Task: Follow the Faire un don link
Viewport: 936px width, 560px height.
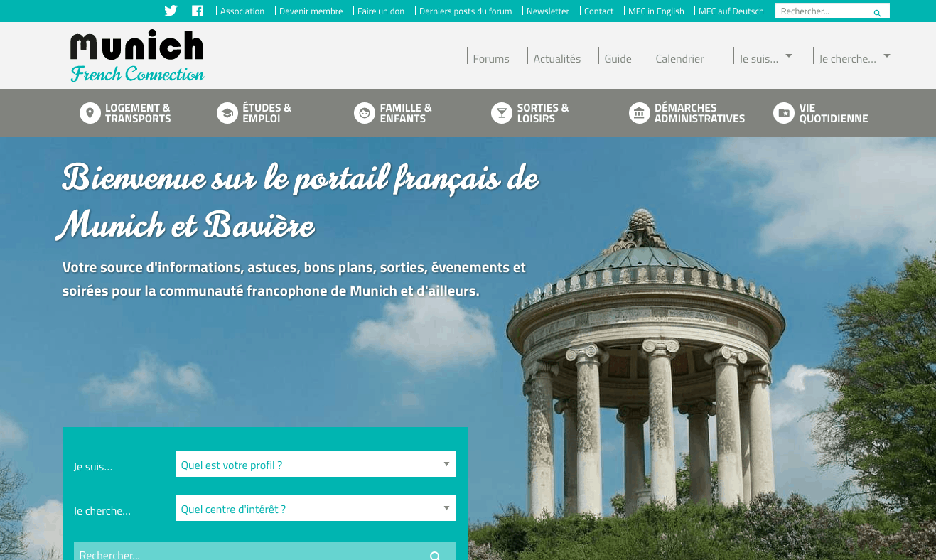Action: (x=381, y=11)
